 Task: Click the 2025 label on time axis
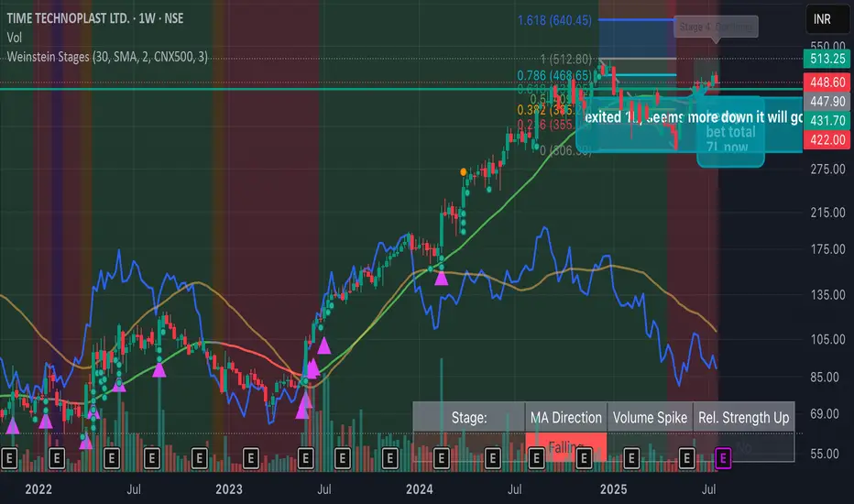pyautogui.click(x=613, y=489)
